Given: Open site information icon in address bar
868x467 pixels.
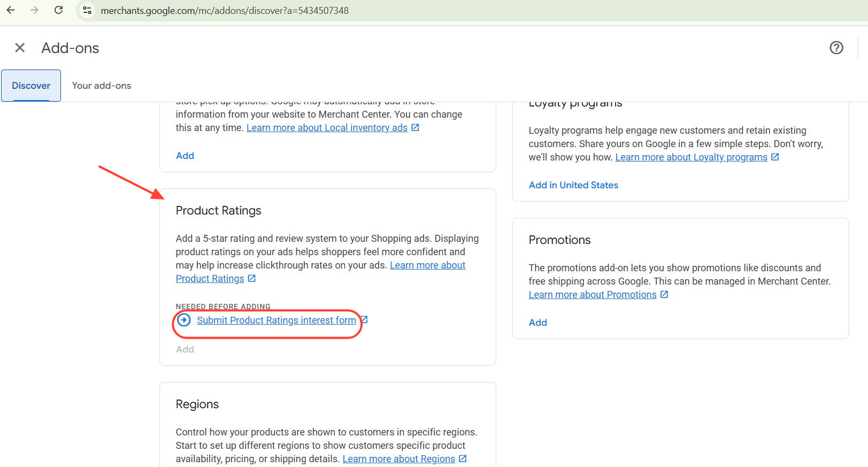Looking at the screenshot, I should 87,10.
